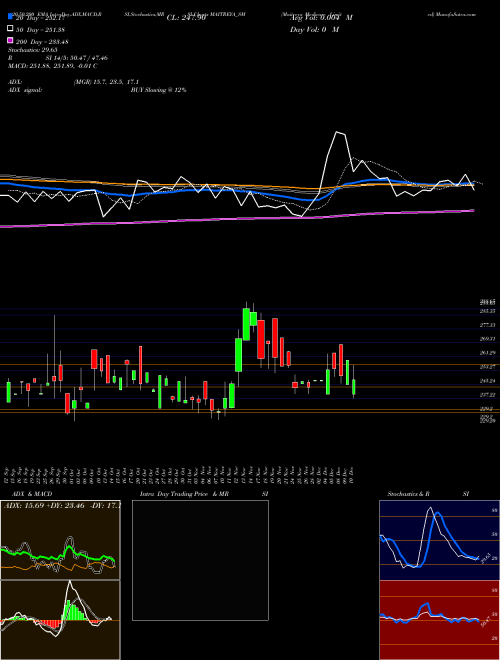
Task: Click the last green candlestick on the right
Action: pos(354,387)
